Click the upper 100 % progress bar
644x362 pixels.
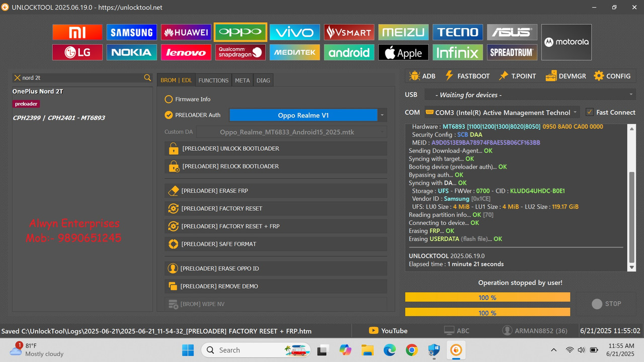click(x=488, y=298)
